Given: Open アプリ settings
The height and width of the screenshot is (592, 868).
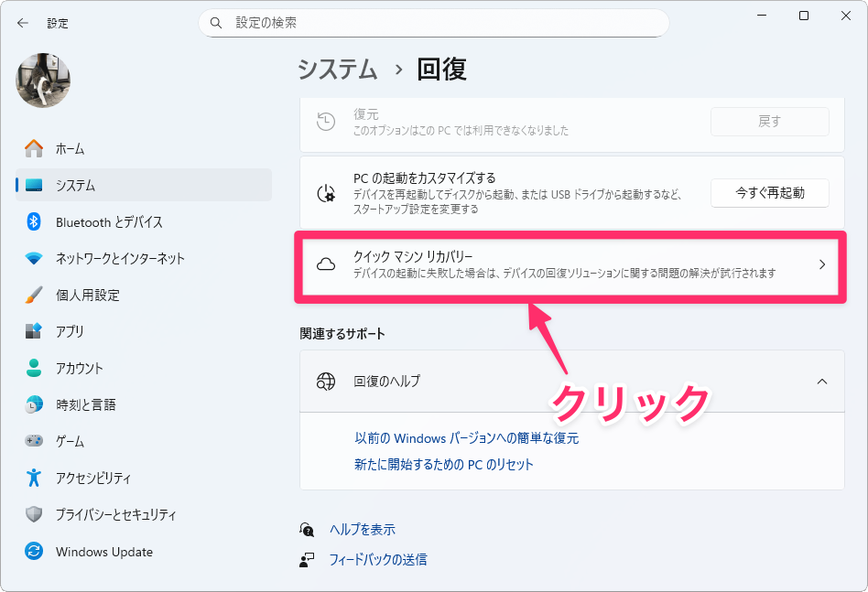Looking at the screenshot, I should [144, 331].
